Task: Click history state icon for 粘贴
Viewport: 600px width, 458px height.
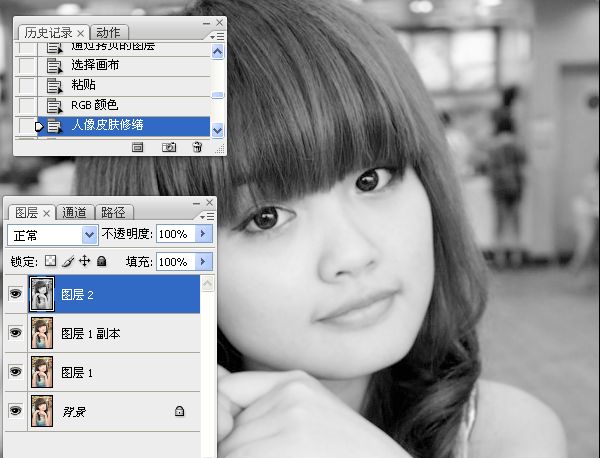Action: pos(54,85)
